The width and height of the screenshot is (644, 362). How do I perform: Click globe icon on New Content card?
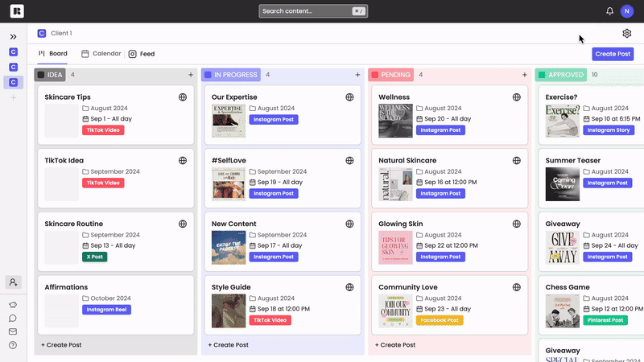pos(349,224)
